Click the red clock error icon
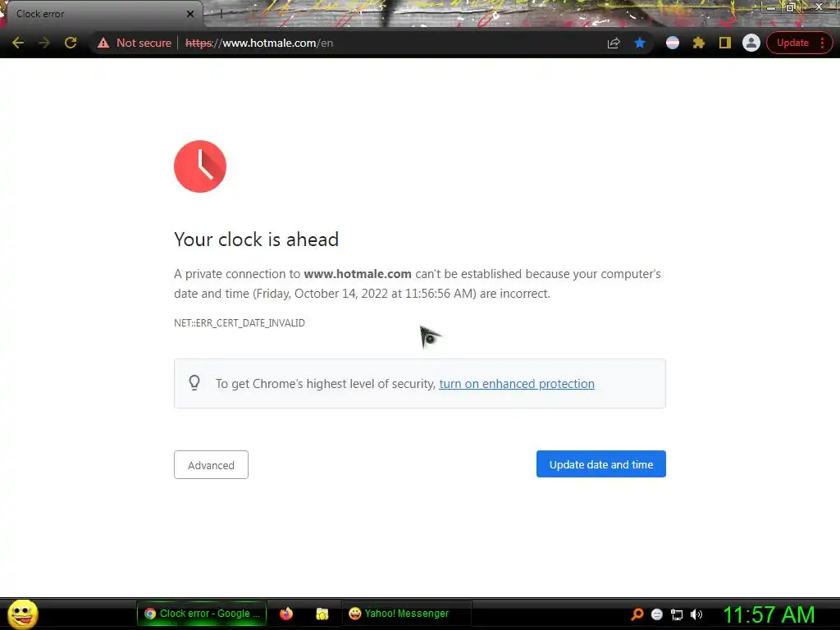 pyautogui.click(x=200, y=166)
